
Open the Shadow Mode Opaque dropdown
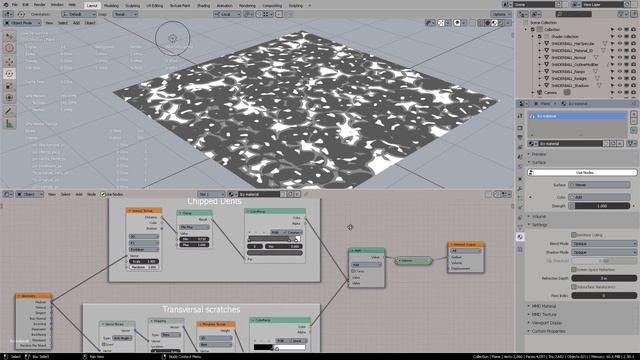coord(604,252)
